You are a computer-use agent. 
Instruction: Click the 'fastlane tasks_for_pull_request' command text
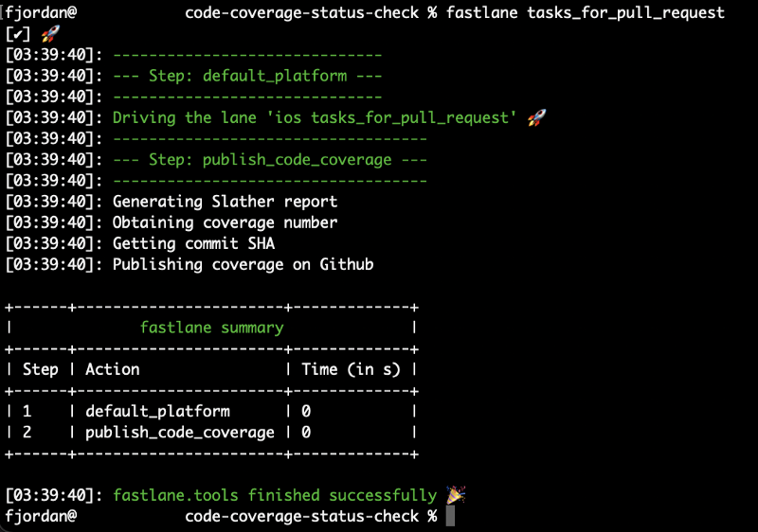tap(585, 12)
